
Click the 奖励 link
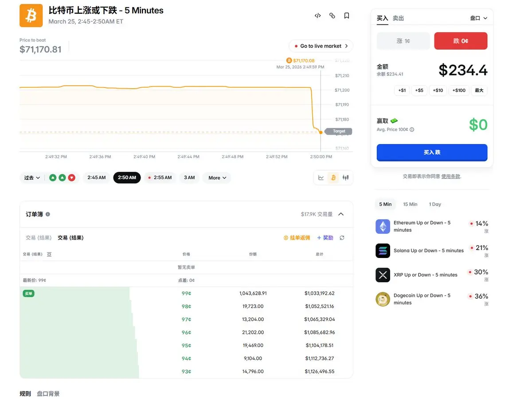point(325,238)
